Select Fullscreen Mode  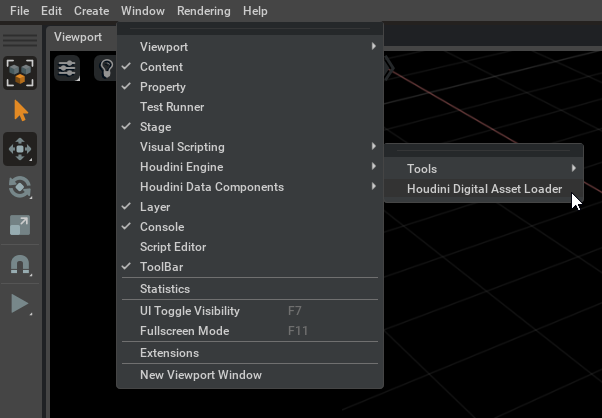250,330
